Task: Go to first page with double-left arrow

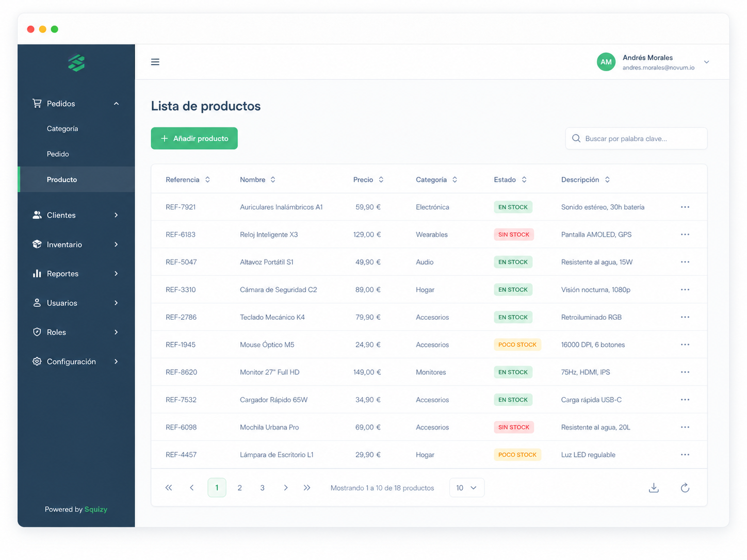Action: (169, 488)
